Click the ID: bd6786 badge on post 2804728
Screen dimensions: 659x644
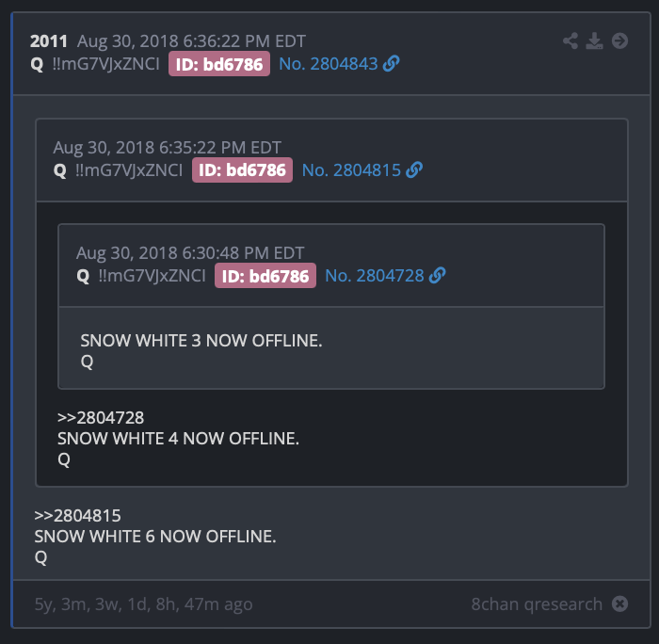[x=265, y=275]
